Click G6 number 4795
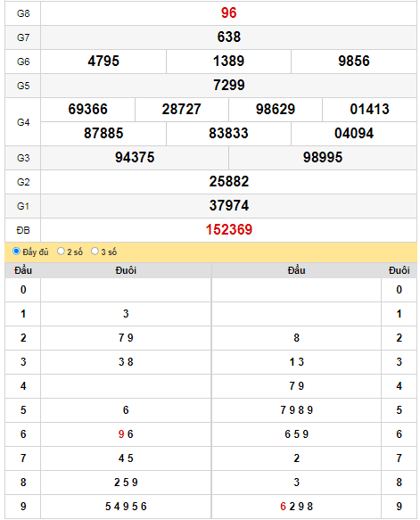This screenshot has width=420, height=520. (103, 61)
